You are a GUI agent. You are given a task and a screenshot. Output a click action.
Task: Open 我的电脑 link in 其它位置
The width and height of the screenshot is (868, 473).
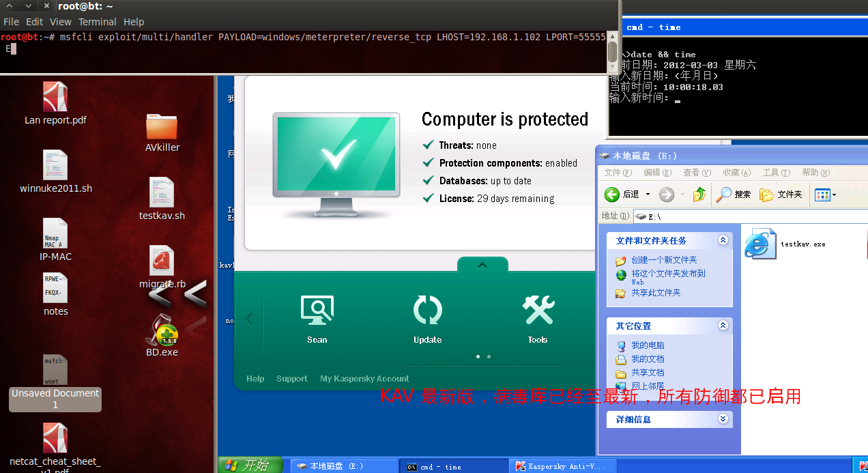pyautogui.click(x=648, y=345)
